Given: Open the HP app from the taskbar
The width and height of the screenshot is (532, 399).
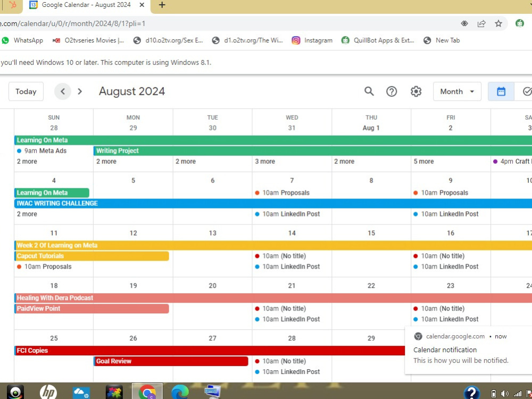Looking at the screenshot, I should (48, 392).
